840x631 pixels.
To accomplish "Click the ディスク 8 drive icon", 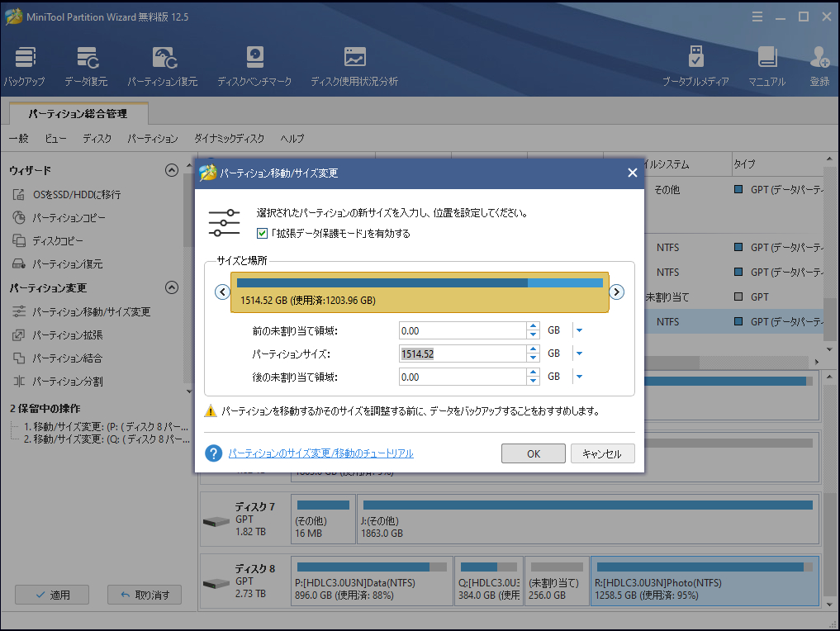I will 216,583.
